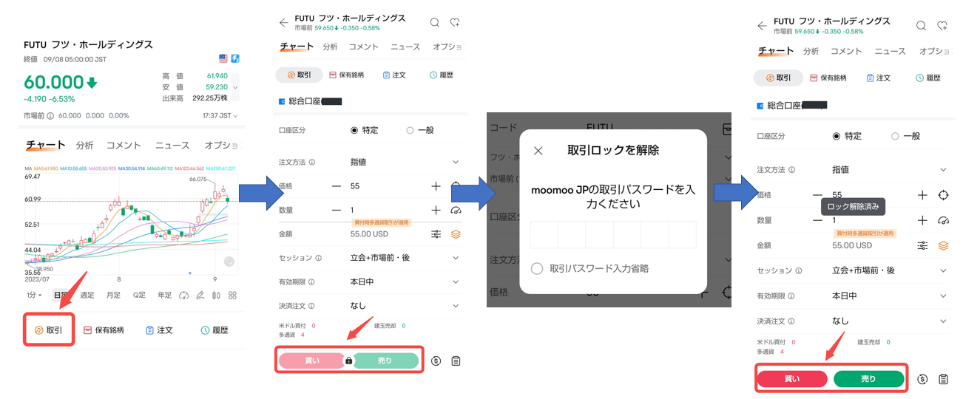Tap the dollar-circle icon on the locked order screen
The width and height of the screenshot is (980, 399).
(x=436, y=361)
